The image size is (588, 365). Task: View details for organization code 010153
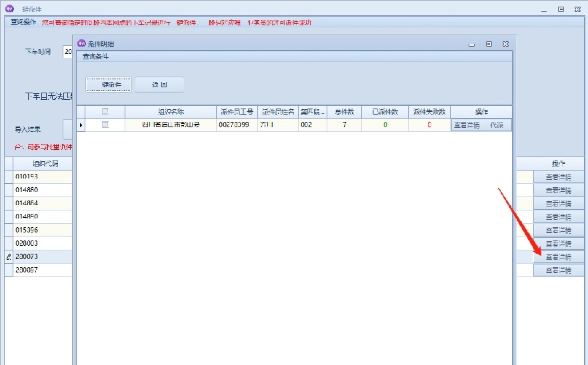pos(558,177)
